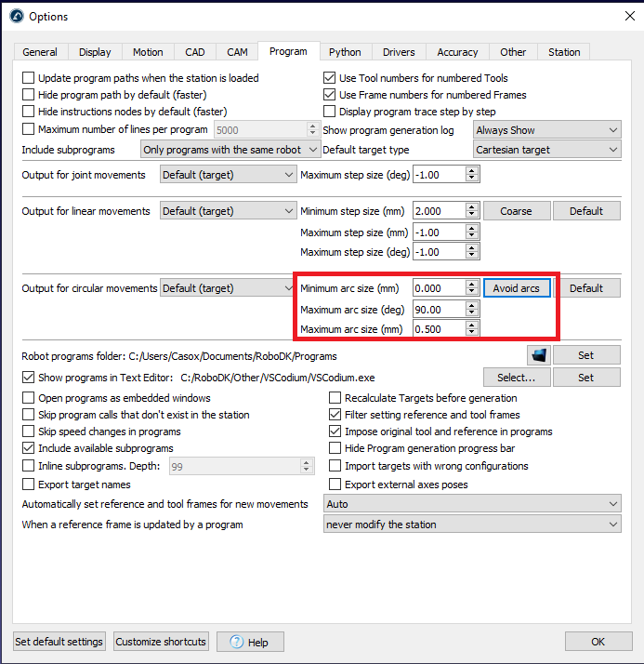Click the Select... text editor button

(516, 378)
